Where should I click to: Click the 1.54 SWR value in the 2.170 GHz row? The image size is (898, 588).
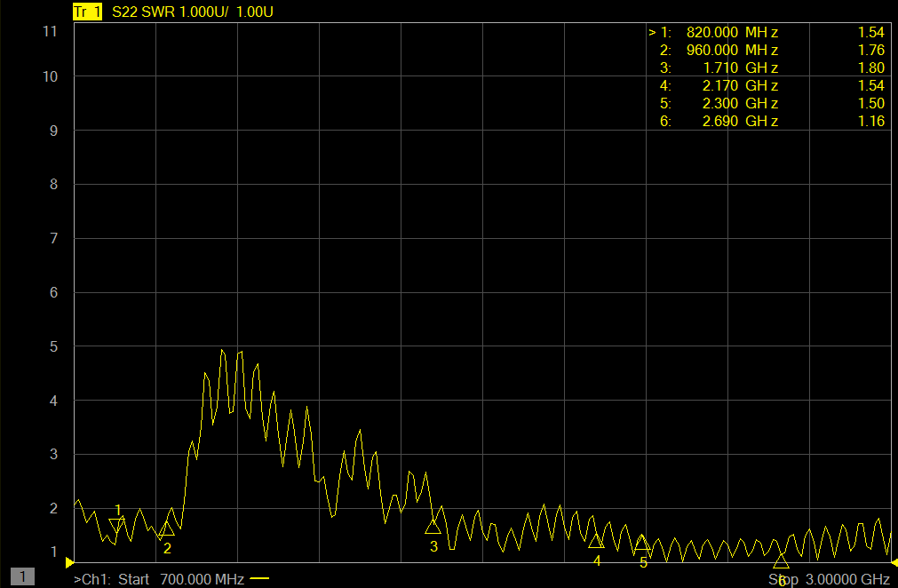(x=871, y=86)
